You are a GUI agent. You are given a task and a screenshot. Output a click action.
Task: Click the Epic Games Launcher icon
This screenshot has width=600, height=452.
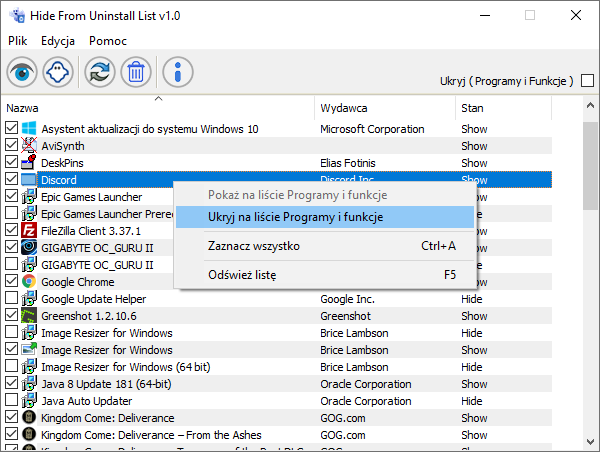(x=29, y=196)
